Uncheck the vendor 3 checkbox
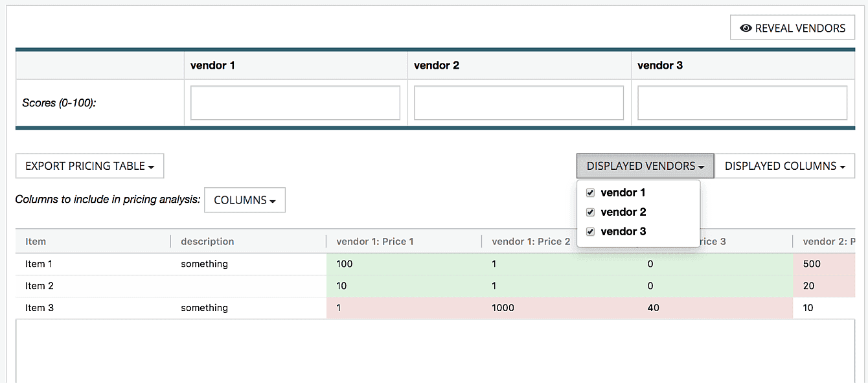 (x=590, y=231)
